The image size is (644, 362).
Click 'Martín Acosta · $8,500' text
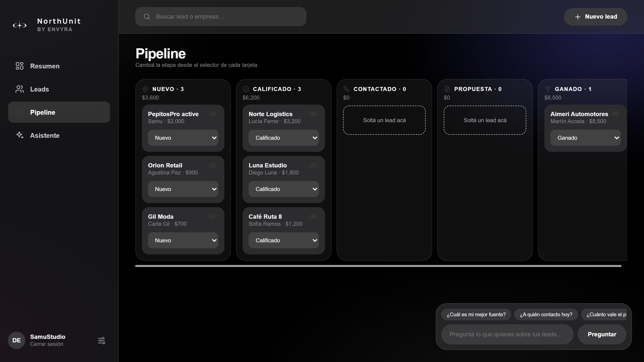578,121
